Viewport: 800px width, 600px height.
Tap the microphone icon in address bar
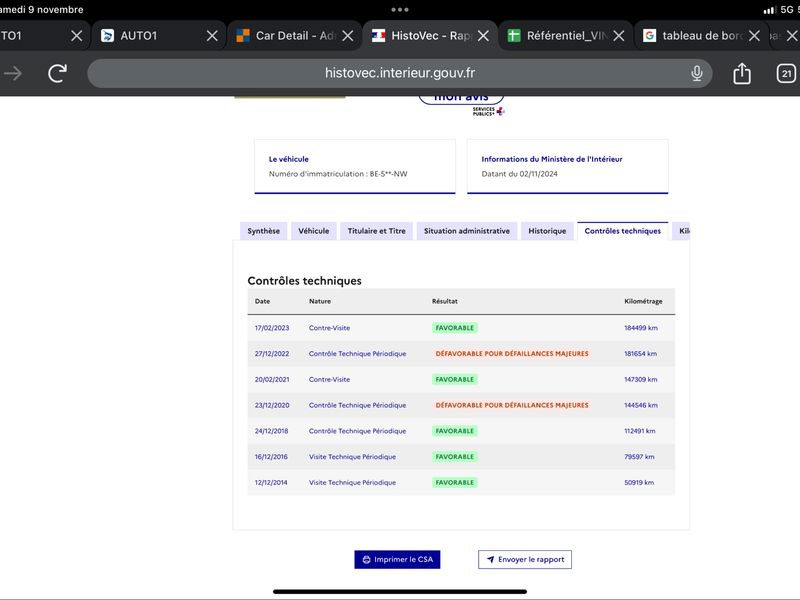pyautogui.click(x=696, y=73)
